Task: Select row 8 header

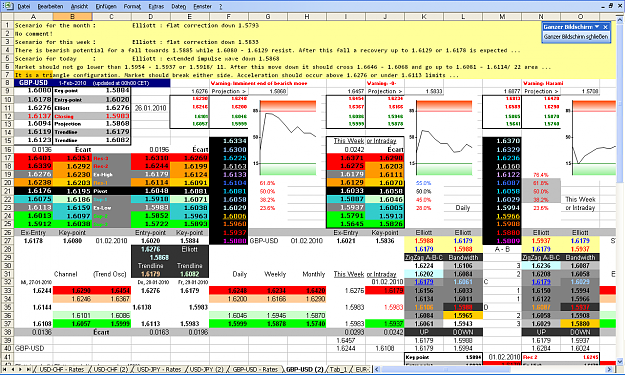Action: [x=7, y=83]
